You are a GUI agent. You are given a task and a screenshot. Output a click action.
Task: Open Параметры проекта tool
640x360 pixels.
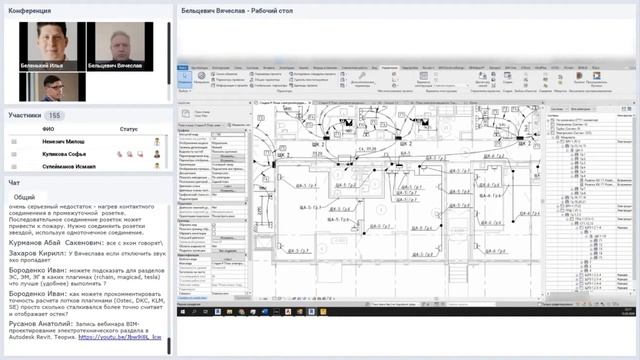coord(265,74)
